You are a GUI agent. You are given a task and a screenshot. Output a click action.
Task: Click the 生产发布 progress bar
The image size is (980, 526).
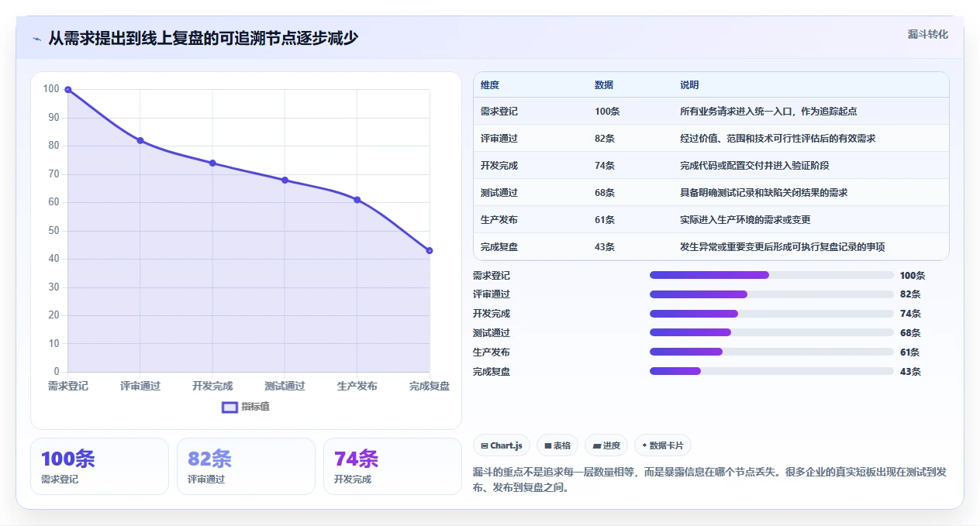tap(771, 352)
